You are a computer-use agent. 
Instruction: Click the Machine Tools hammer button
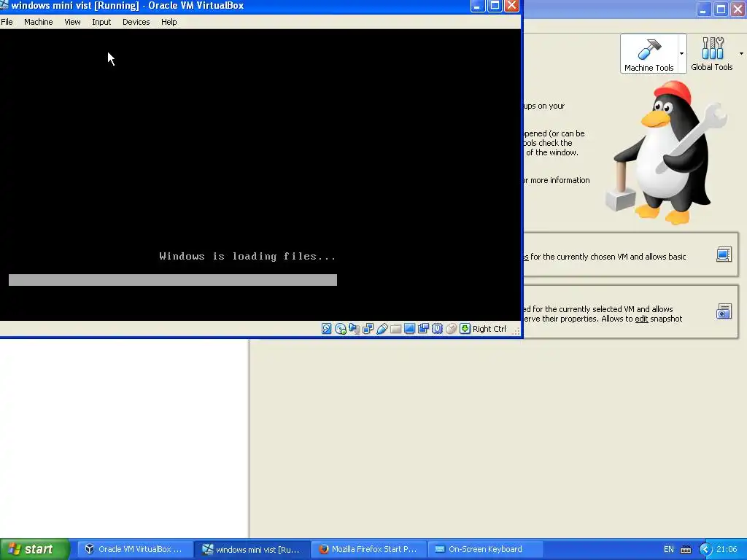[x=649, y=54]
